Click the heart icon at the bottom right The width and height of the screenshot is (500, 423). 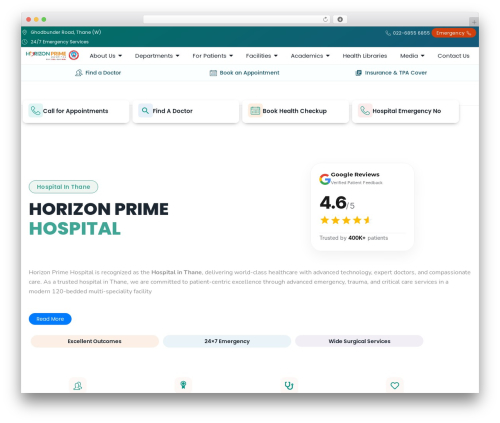(x=395, y=386)
